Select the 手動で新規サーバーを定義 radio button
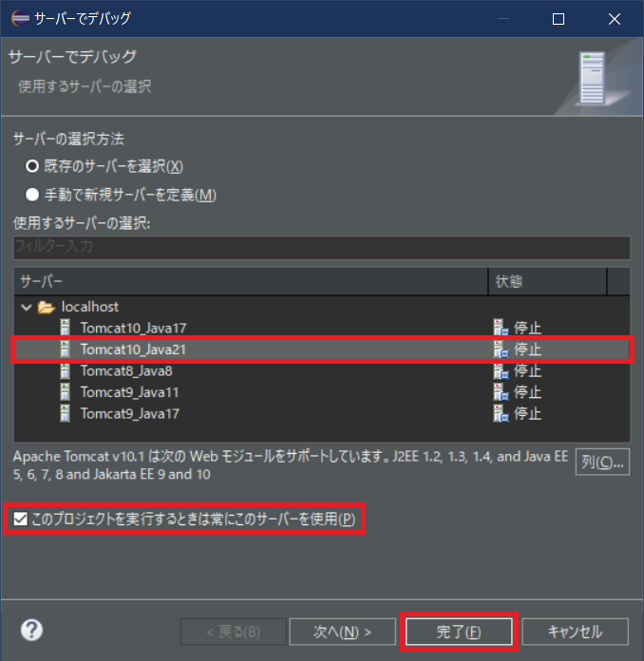 coord(32,195)
